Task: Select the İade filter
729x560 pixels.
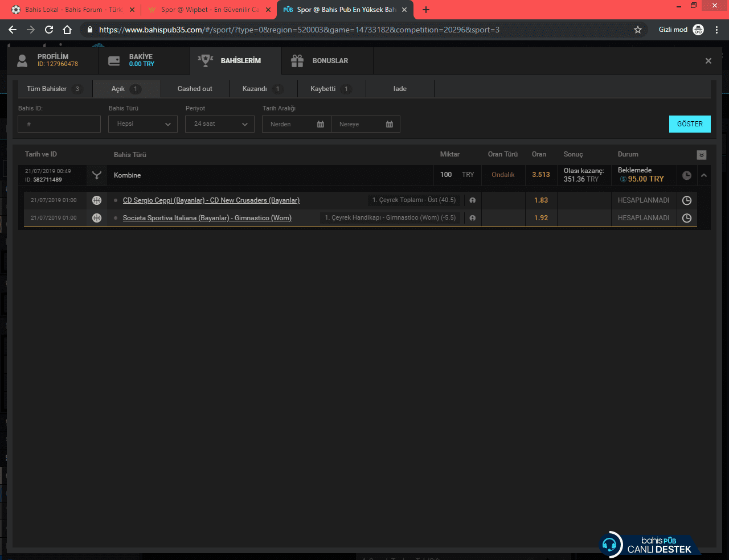Action: click(x=400, y=89)
